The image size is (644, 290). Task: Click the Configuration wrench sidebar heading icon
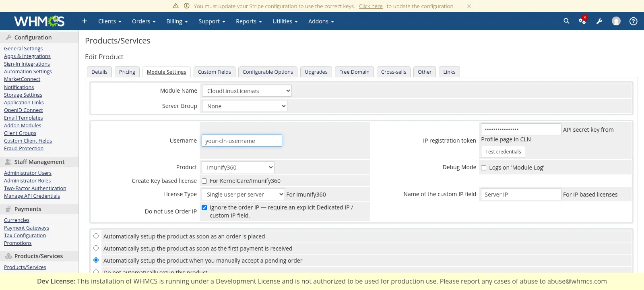[8, 37]
